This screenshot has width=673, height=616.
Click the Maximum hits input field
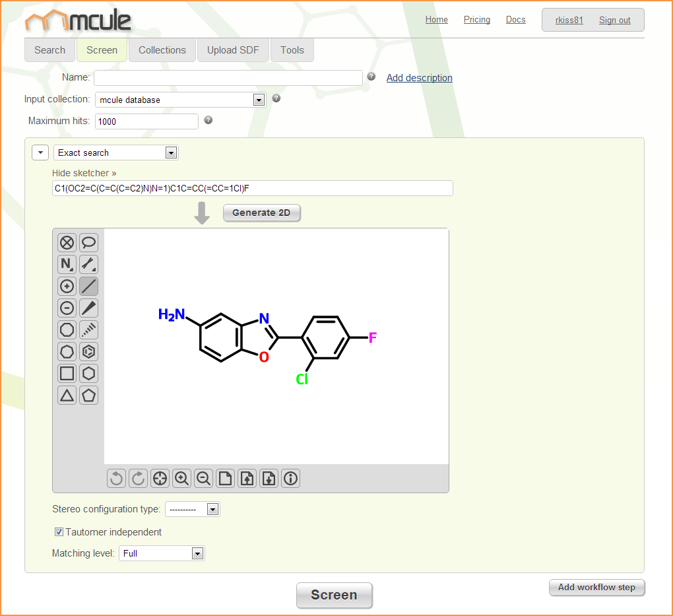(146, 121)
